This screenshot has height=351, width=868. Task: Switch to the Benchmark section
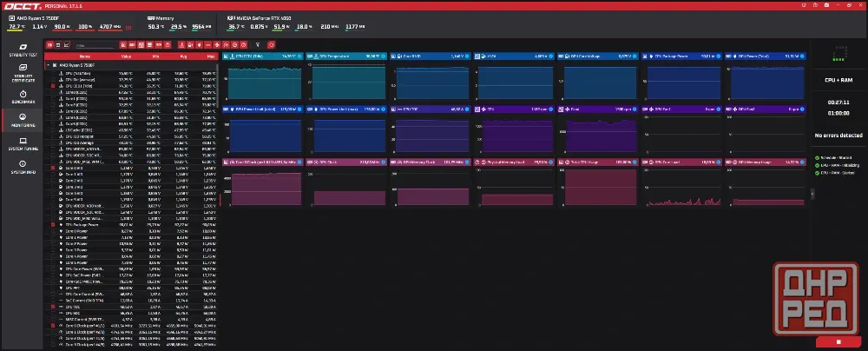[x=23, y=97]
